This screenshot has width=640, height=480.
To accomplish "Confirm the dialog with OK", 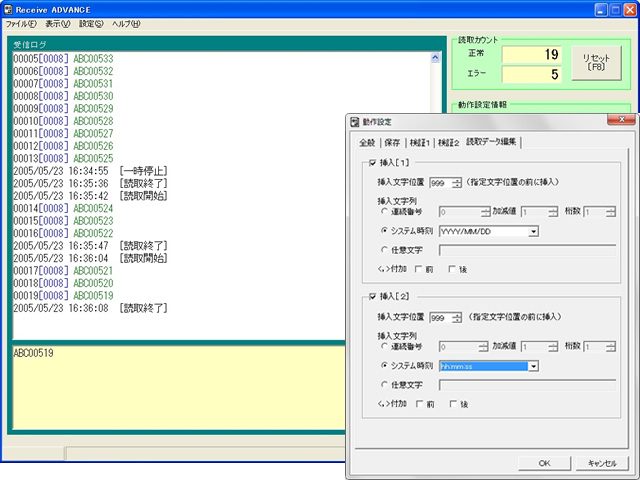I will (x=544, y=463).
